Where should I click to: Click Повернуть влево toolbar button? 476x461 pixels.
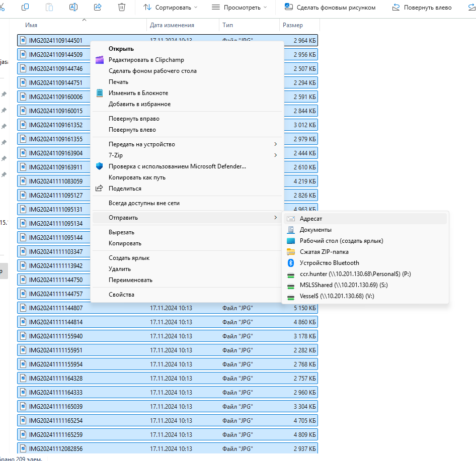pos(422,7)
